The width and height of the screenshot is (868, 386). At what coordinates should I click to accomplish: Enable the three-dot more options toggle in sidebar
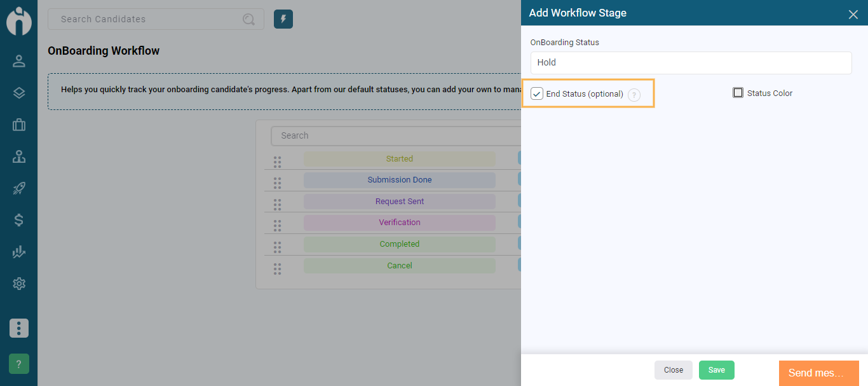(18, 328)
